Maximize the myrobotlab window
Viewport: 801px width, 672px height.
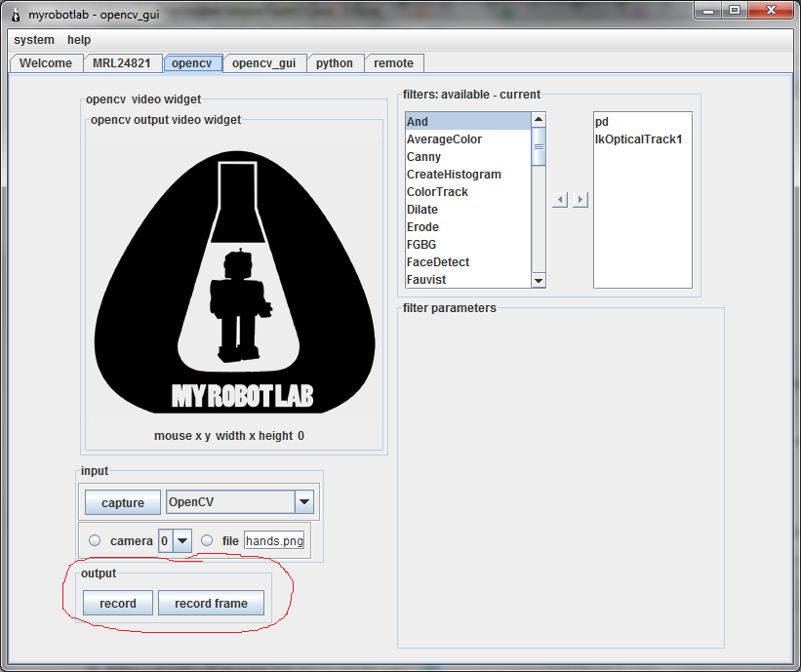(735, 10)
